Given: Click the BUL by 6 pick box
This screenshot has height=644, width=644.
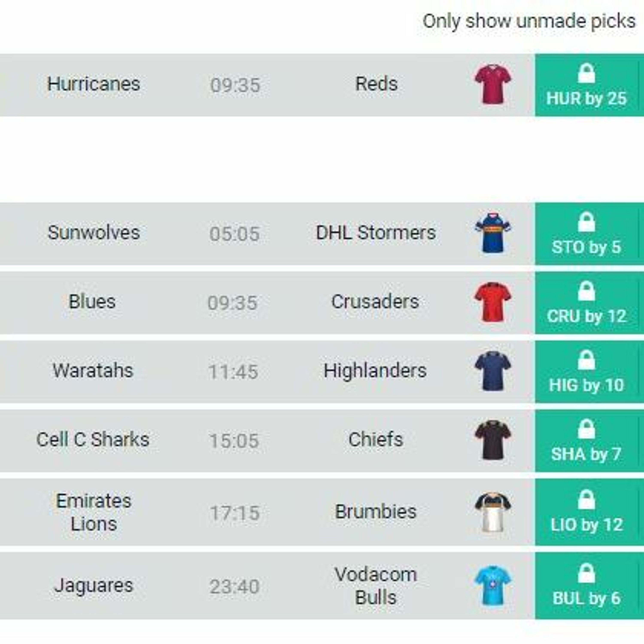Looking at the screenshot, I should [586, 586].
